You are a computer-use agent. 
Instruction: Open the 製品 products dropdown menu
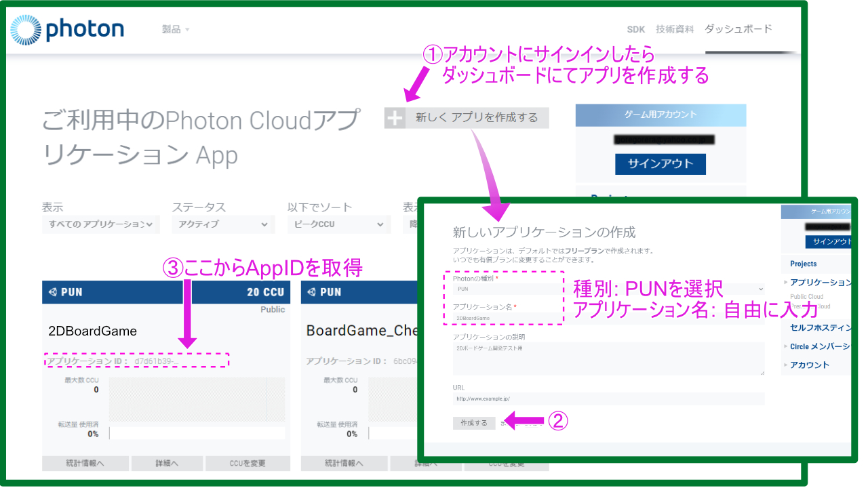[176, 30]
